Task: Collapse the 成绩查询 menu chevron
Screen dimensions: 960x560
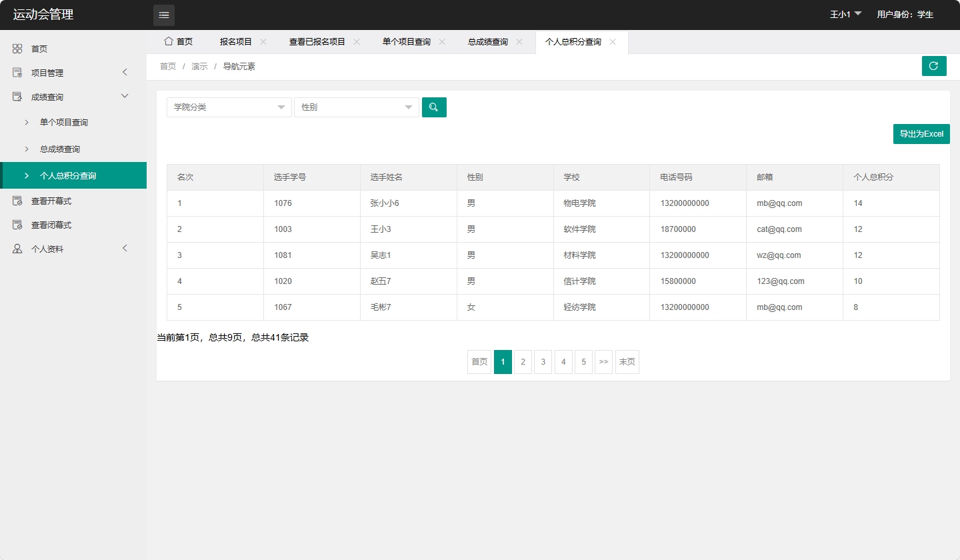Action: point(124,96)
